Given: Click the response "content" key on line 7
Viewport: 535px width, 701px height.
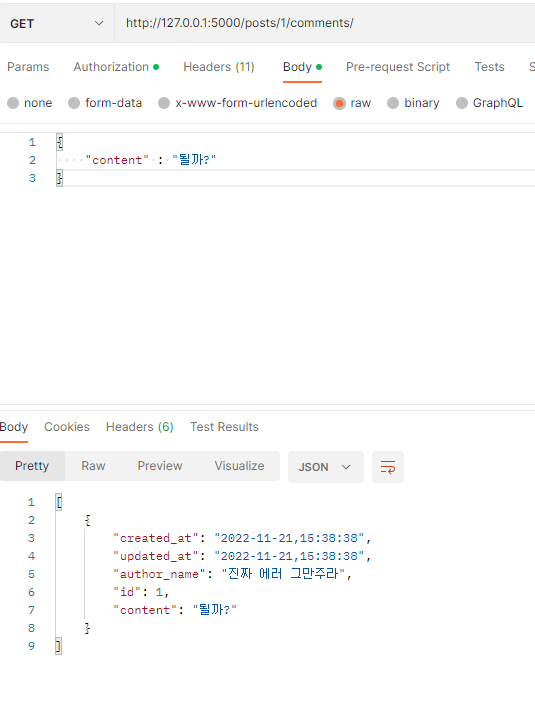Looking at the screenshot, I should coord(145,610).
